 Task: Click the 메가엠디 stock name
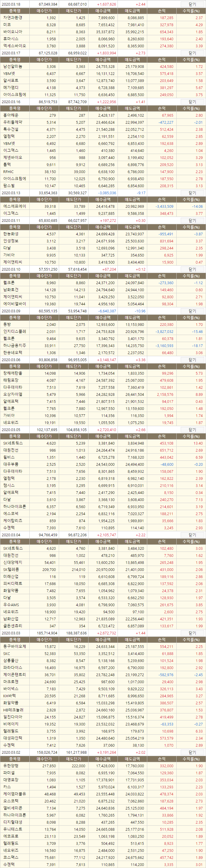[x=11, y=88]
